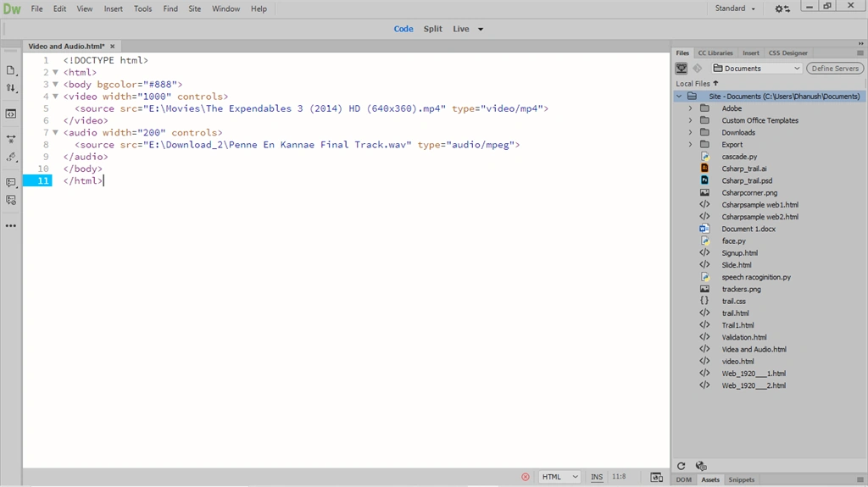Click the Preview in Browser status bar icon

tap(657, 477)
